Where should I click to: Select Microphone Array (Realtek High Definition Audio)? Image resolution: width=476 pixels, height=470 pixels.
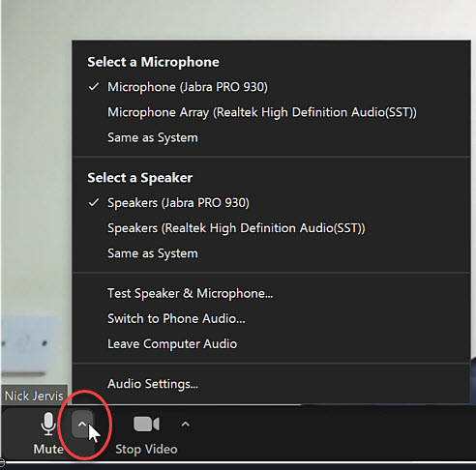[262, 112]
